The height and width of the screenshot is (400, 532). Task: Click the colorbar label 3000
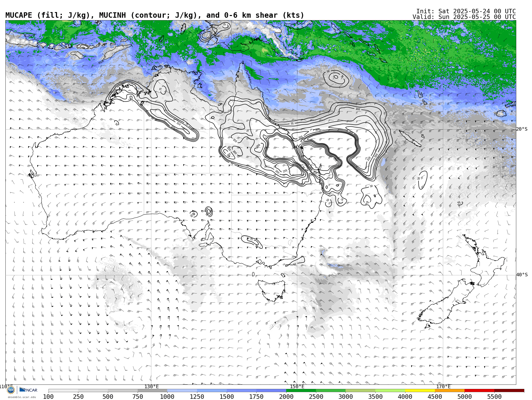pos(346,397)
